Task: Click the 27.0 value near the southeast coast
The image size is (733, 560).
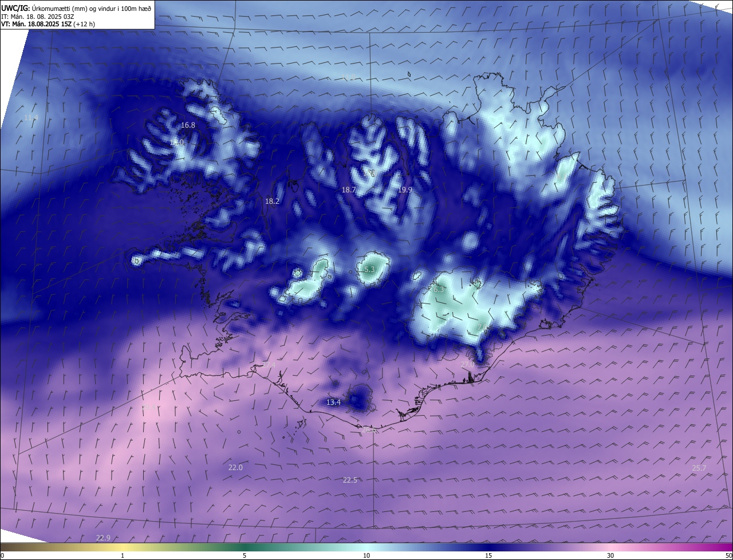Action: [467, 365]
